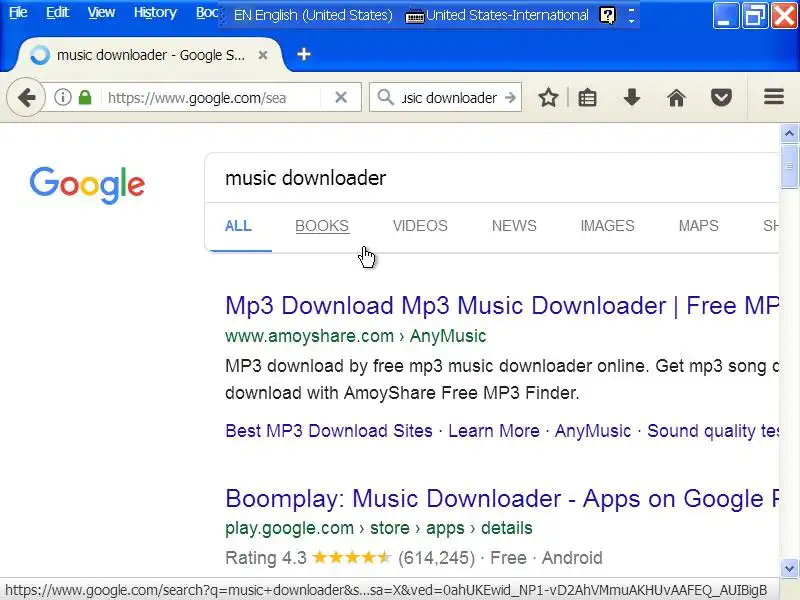Viewport: 800px width, 600px height.
Task: Switch to VIDEOS results tab
Action: pos(420,226)
